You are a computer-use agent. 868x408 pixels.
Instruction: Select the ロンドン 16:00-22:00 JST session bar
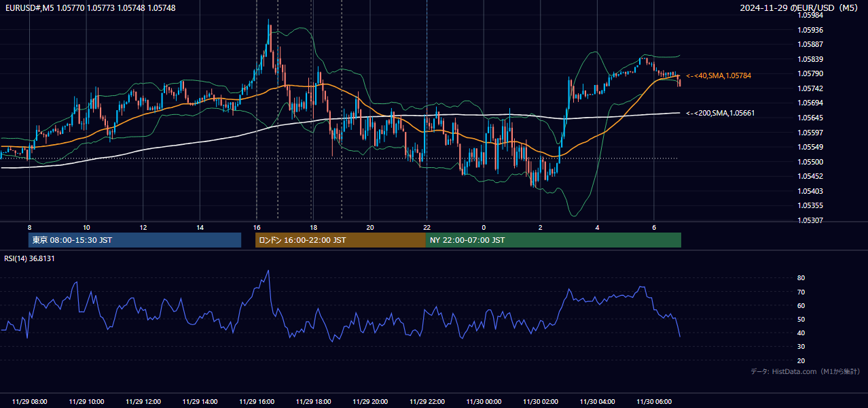340,240
